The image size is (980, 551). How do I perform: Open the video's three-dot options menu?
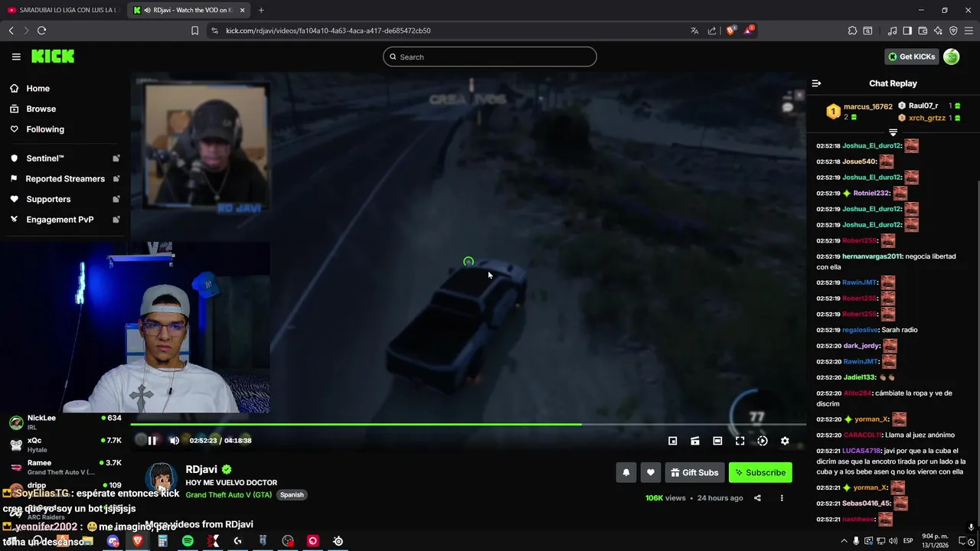coord(782,498)
